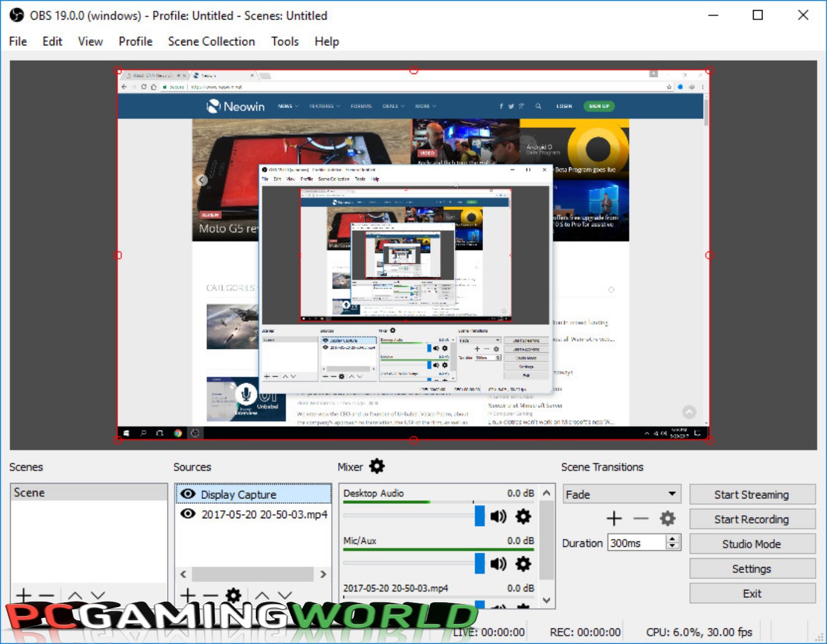The image size is (827, 644).
Task: Open the Profile menu
Action: click(135, 41)
